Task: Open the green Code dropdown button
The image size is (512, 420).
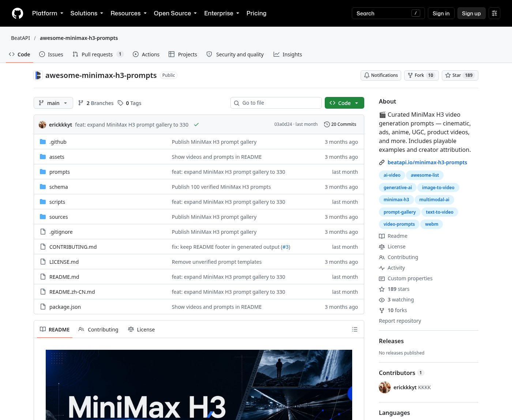Action: click(x=345, y=103)
